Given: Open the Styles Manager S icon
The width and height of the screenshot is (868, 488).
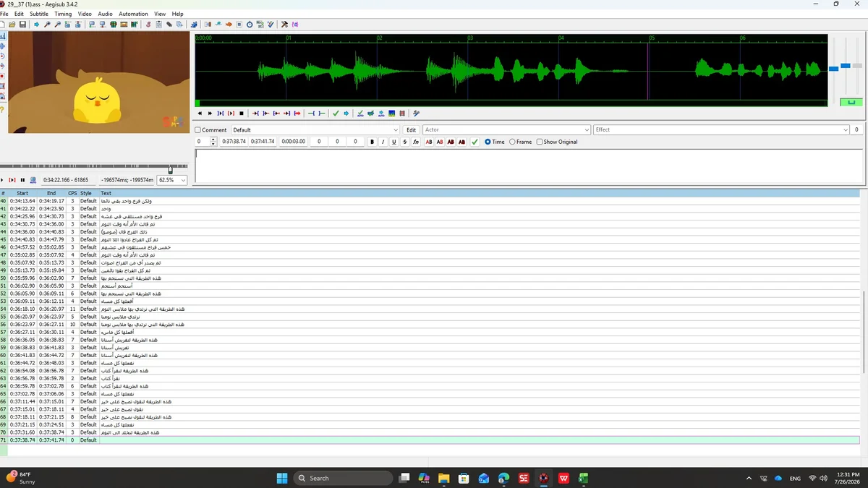Looking at the screenshot, I should [x=148, y=24].
